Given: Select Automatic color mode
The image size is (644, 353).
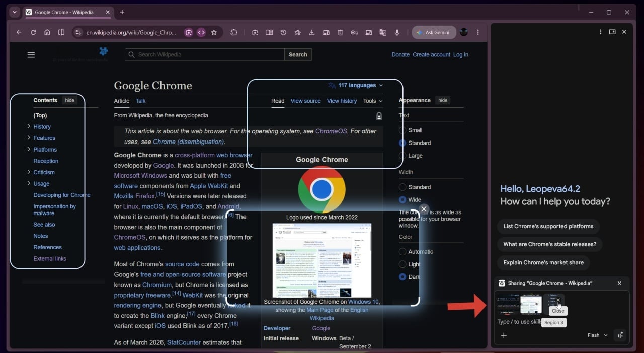Looking at the screenshot, I should coord(403,252).
